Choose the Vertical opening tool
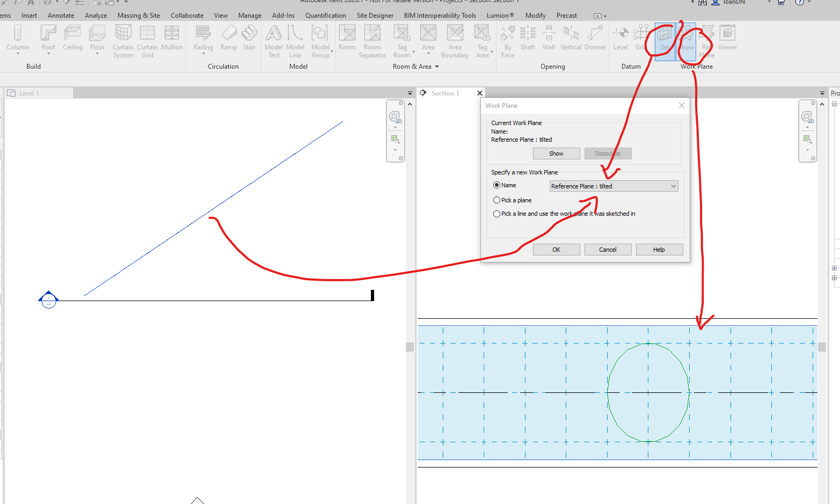 [571, 38]
